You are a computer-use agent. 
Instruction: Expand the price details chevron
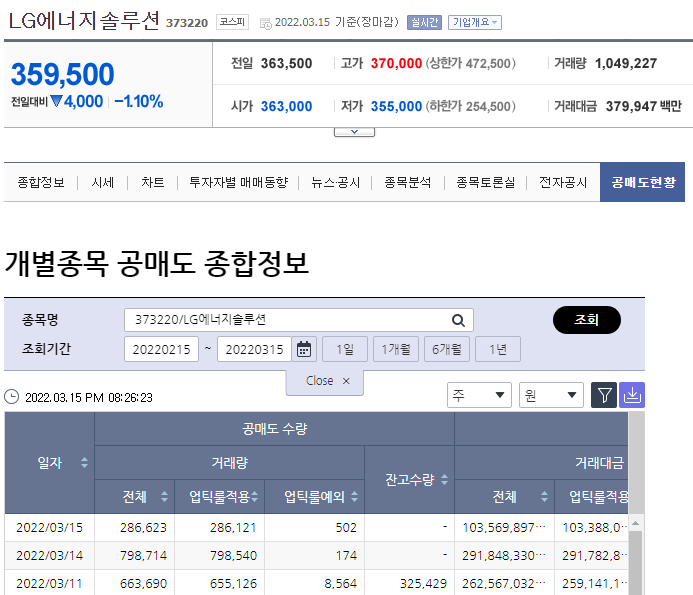tap(354, 132)
